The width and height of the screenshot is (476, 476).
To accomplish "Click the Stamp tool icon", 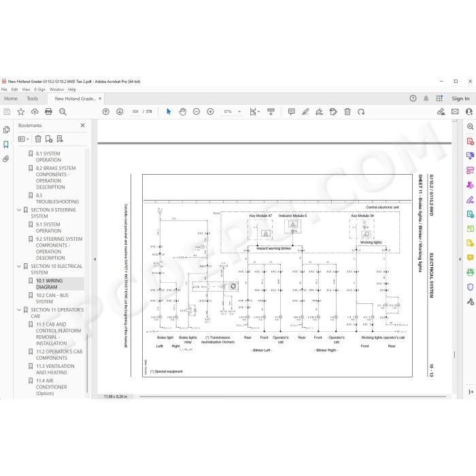I will point(333,112).
